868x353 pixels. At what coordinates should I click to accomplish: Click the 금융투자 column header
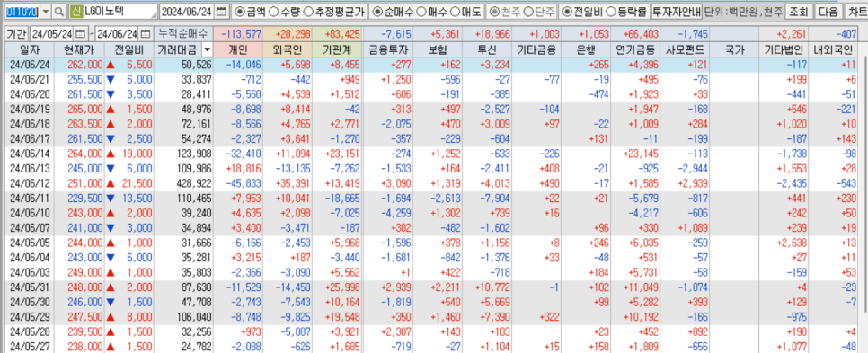[x=387, y=49]
